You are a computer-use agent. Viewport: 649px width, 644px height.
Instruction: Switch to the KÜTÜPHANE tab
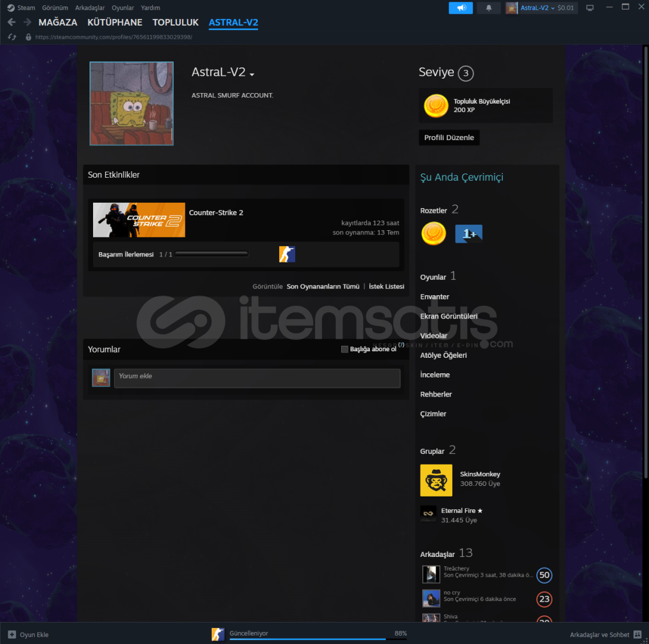coord(115,22)
